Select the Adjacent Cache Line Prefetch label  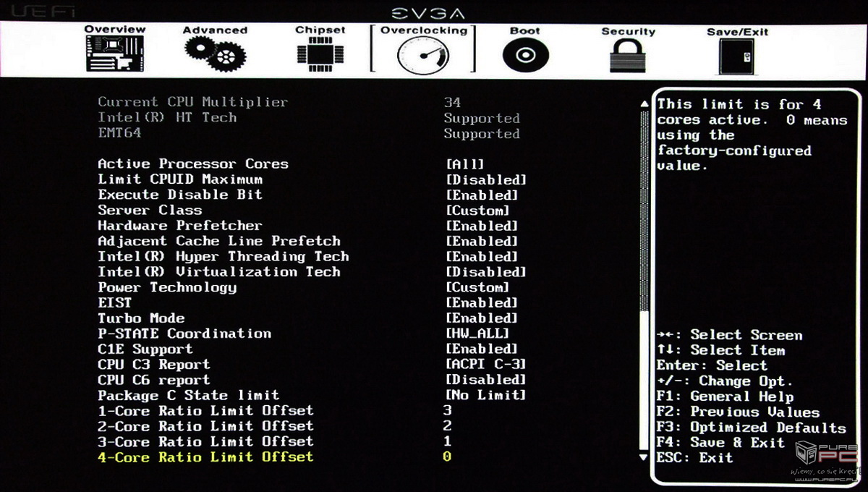click(219, 241)
